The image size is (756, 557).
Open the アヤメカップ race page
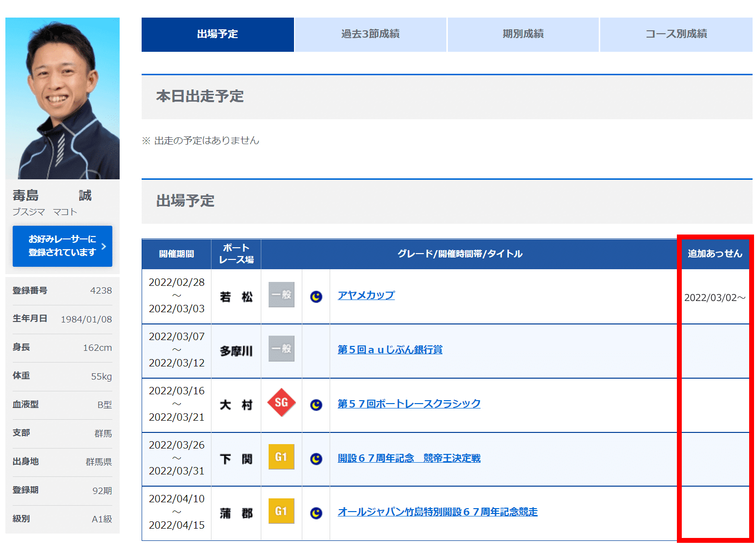click(x=365, y=295)
